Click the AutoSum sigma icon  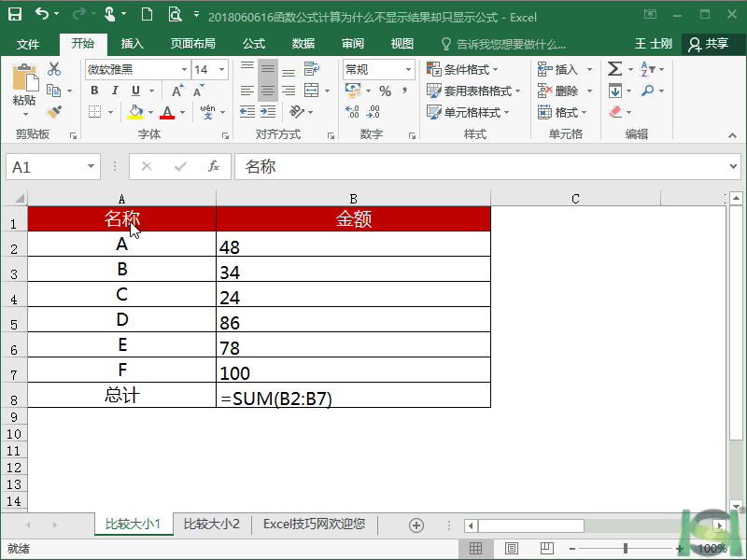pyautogui.click(x=614, y=69)
